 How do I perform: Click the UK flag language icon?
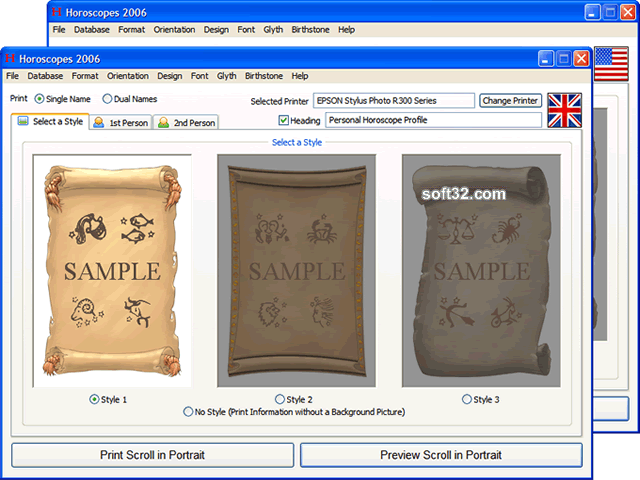click(564, 111)
